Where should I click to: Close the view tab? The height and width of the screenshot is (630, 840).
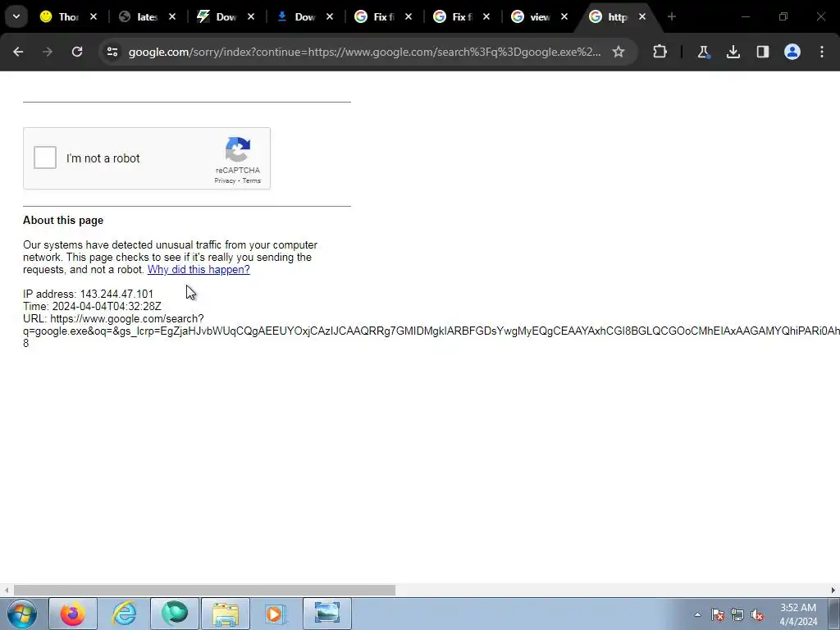pyautogui.click(x=564, y=17)
